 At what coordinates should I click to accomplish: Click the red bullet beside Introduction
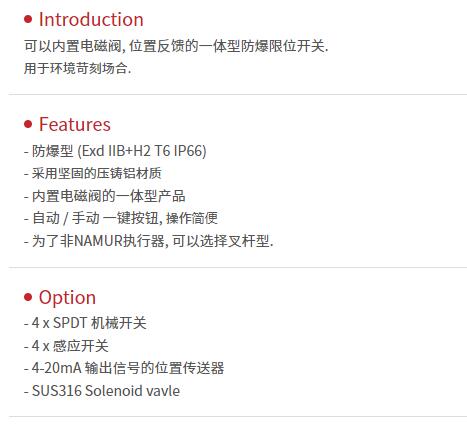(28, 19)
